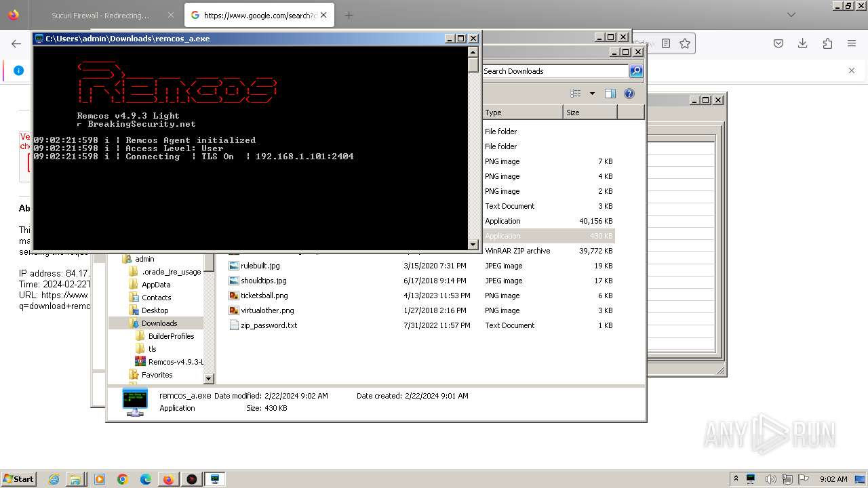Switch to Remcos console taskbar button

click(x=215, y=479)
